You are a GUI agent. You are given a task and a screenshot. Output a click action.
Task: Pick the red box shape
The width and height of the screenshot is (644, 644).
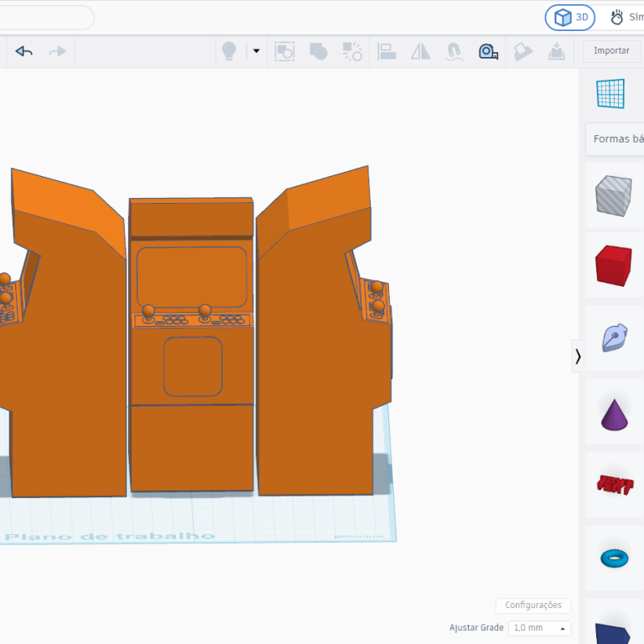(x=614, y=266)
